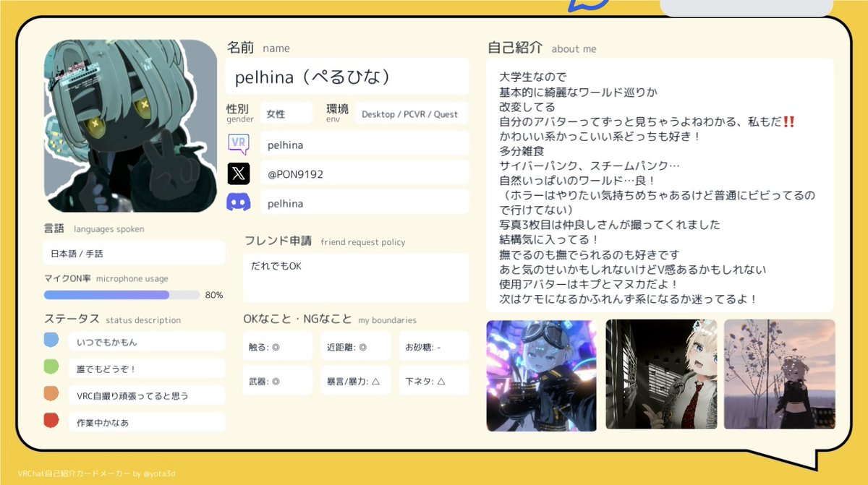The image size is (868, 485).
Task: Click the friend request box だれでもOK
Action: pyautogui.click(x=355, y=278)
